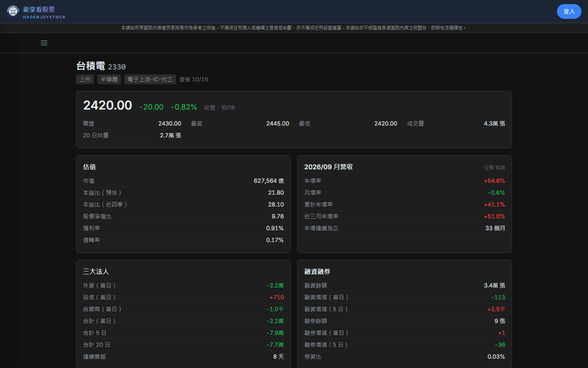Click the 市值 value 627,564 億
588x368 pixels.
[x=269, y=181]
